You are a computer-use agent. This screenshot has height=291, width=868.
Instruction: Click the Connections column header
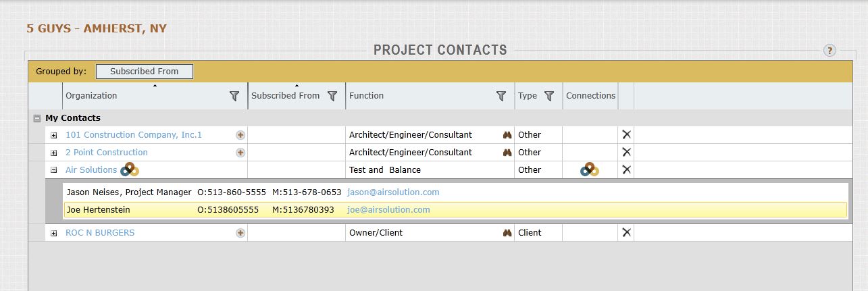pos(590,96)
